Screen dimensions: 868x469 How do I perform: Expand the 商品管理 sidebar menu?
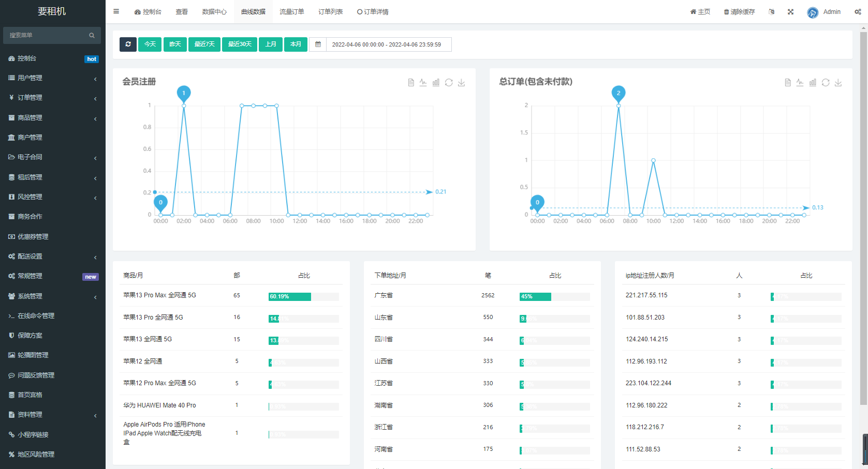(x=53, y=118)
